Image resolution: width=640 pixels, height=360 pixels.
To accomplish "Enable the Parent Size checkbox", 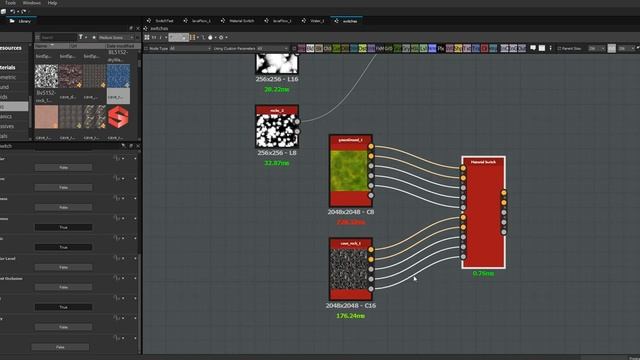I will (559, 49).
